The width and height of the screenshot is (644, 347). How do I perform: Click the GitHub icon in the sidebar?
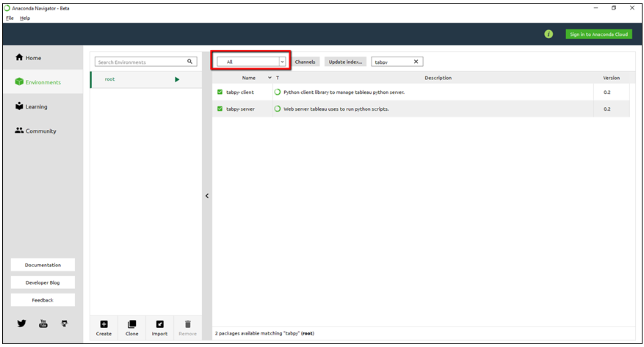[x=65, y=323]
